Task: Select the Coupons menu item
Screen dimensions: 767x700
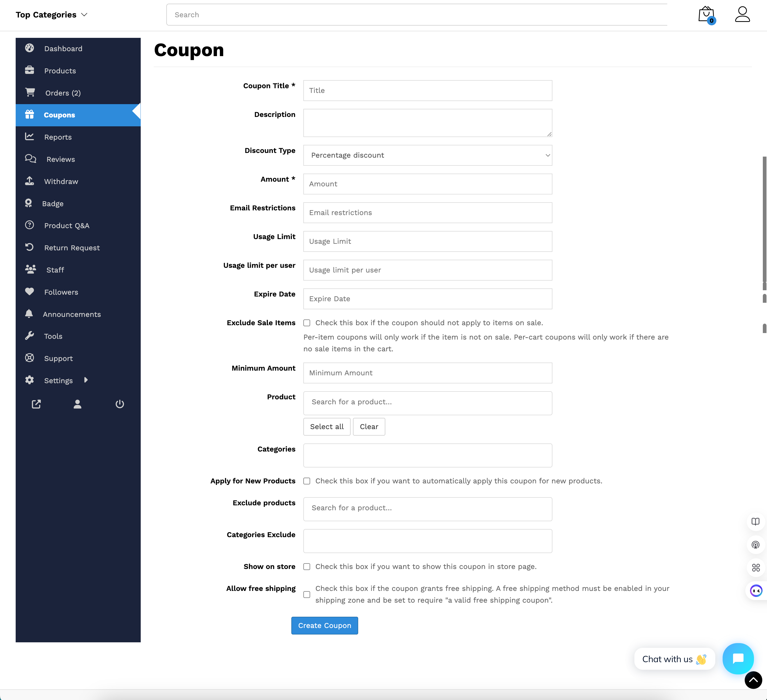Action: click(78, 115)
